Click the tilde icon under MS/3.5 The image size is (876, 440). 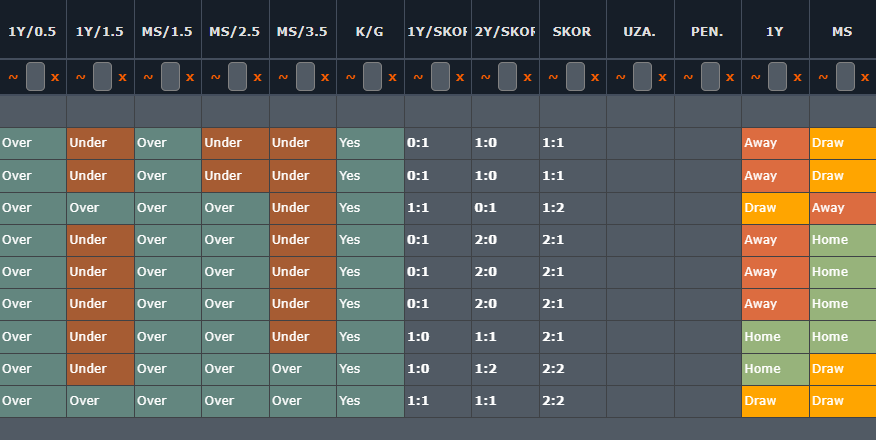click(283, 77)
